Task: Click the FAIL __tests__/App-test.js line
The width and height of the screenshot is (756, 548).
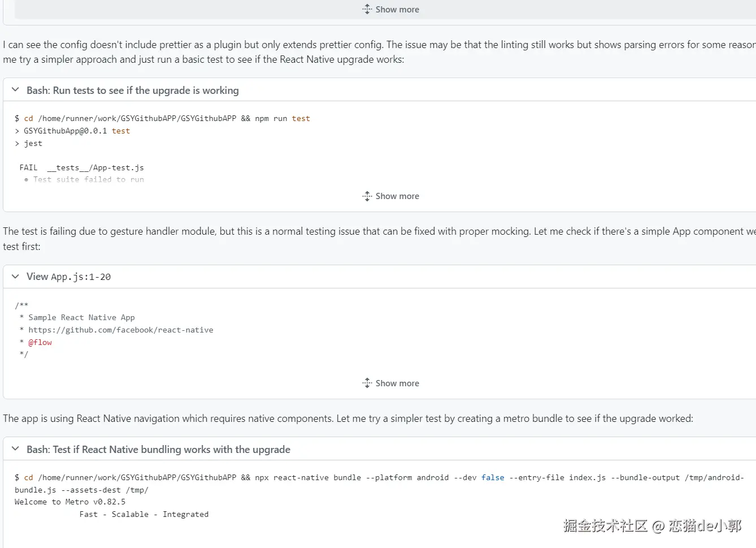Action: click(x=82, y=167)
